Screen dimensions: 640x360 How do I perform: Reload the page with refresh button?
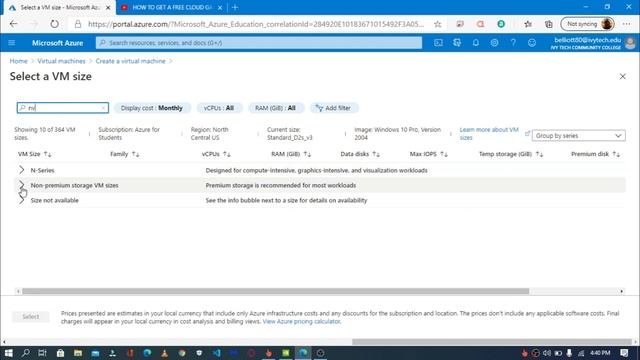coord(54,24)
